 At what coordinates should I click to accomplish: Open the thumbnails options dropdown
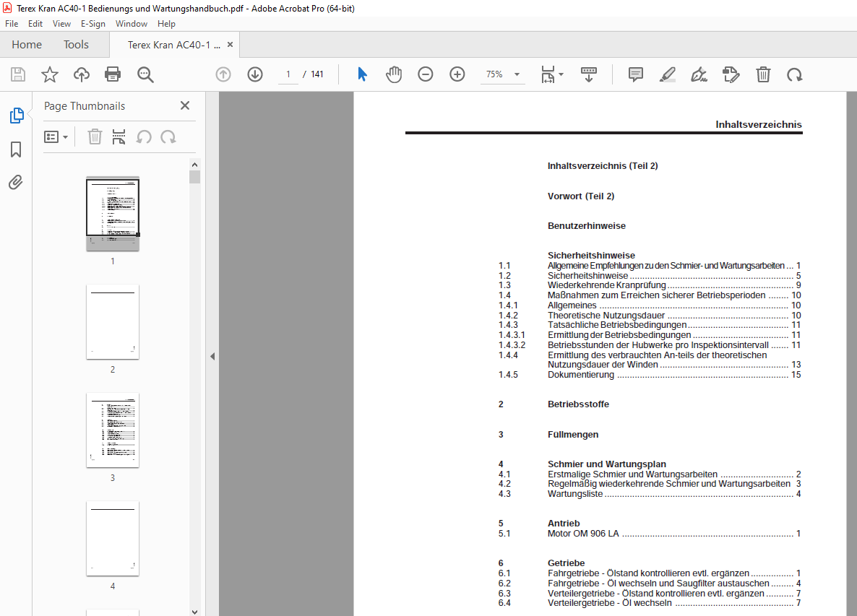pos(56,136)
